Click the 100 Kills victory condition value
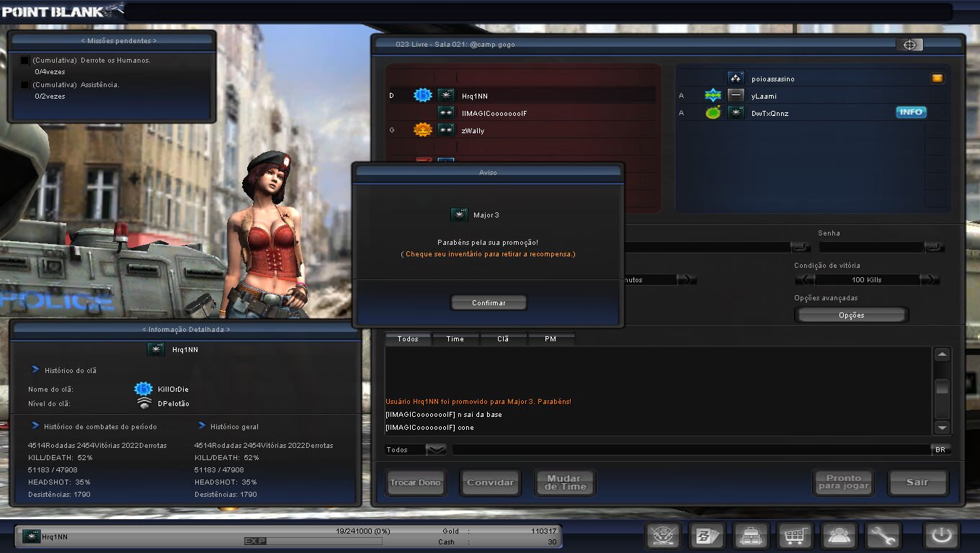980x553 pixels. pyautogui.click(x=867, y=279)
